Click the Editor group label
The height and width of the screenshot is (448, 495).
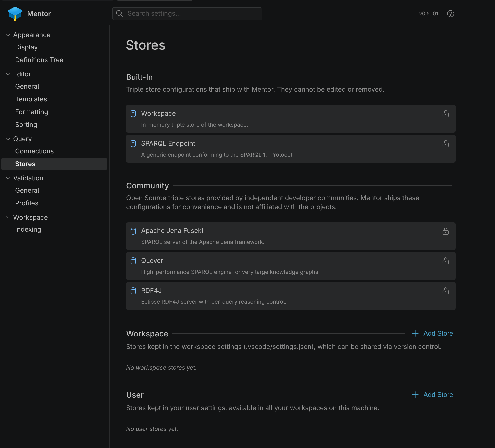pyautogui.click(x=22, y=74)
